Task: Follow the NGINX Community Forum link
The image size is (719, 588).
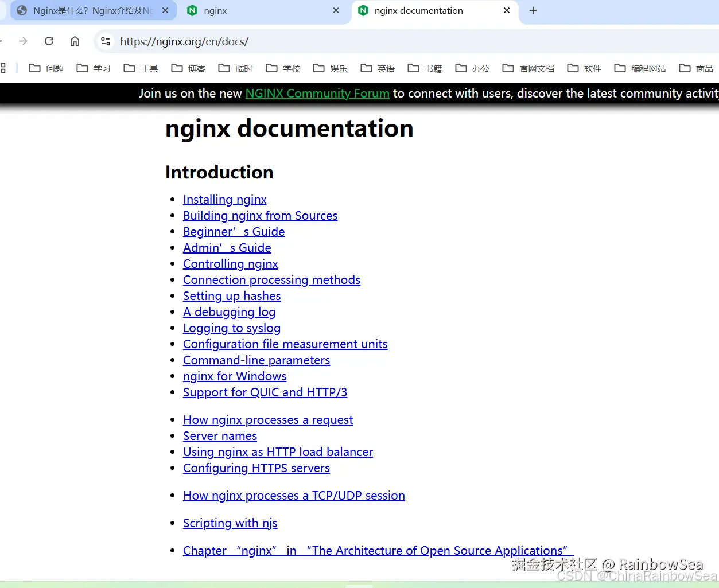Action: pyautogui.click(x=317, y=94)
